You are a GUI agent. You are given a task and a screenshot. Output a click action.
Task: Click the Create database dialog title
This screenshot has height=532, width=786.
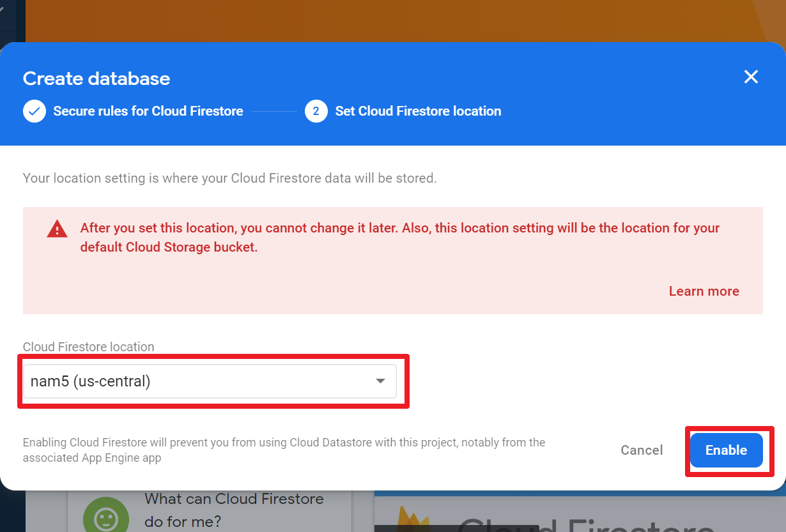[x=96, y=79]
